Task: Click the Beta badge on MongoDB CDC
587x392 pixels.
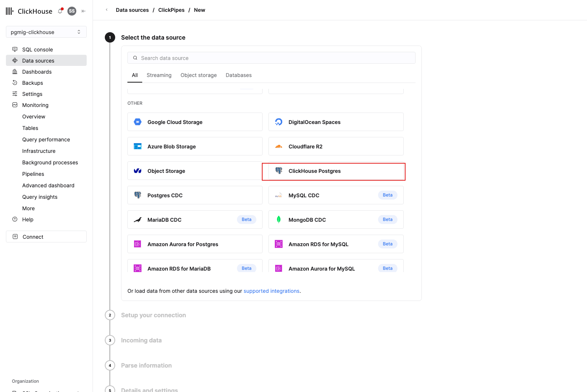Action: (x=388, y=220)
